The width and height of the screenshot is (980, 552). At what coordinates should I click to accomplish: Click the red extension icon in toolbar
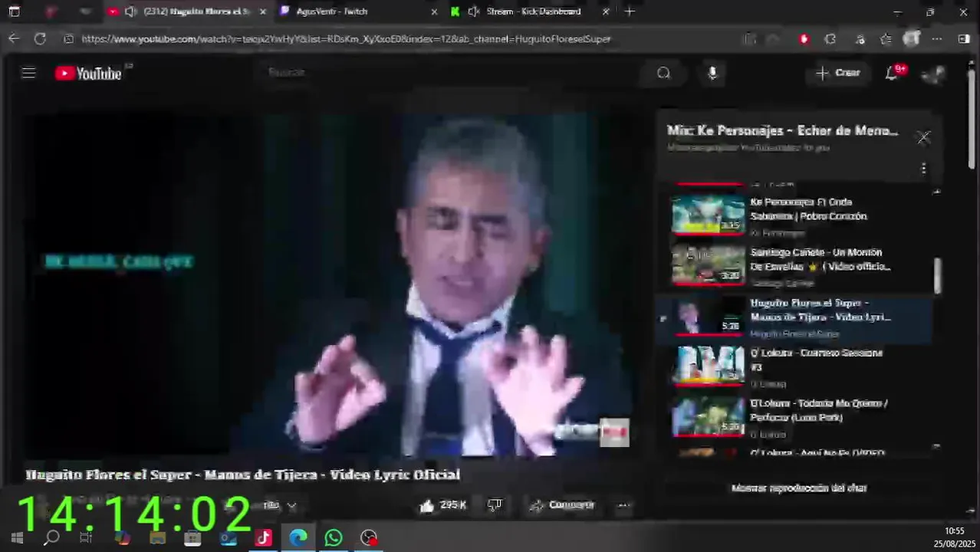coord(804,38)
